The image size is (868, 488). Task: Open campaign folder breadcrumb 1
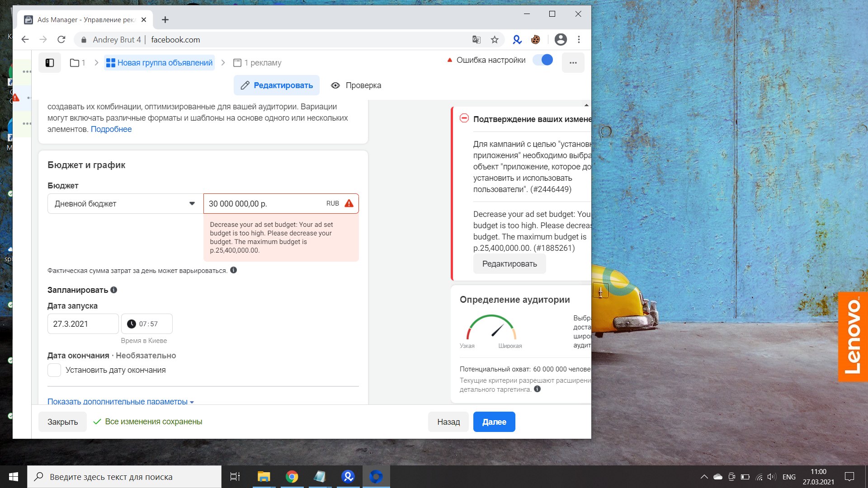point(78,63)
